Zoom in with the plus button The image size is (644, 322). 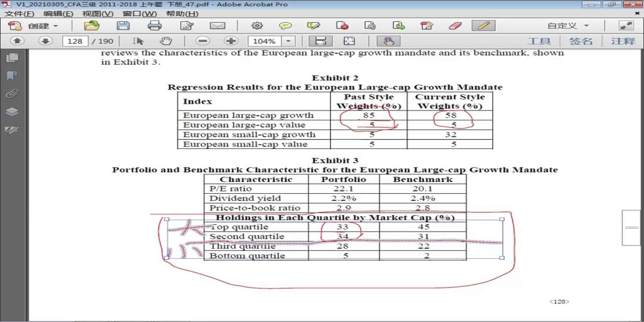[231, 41]
